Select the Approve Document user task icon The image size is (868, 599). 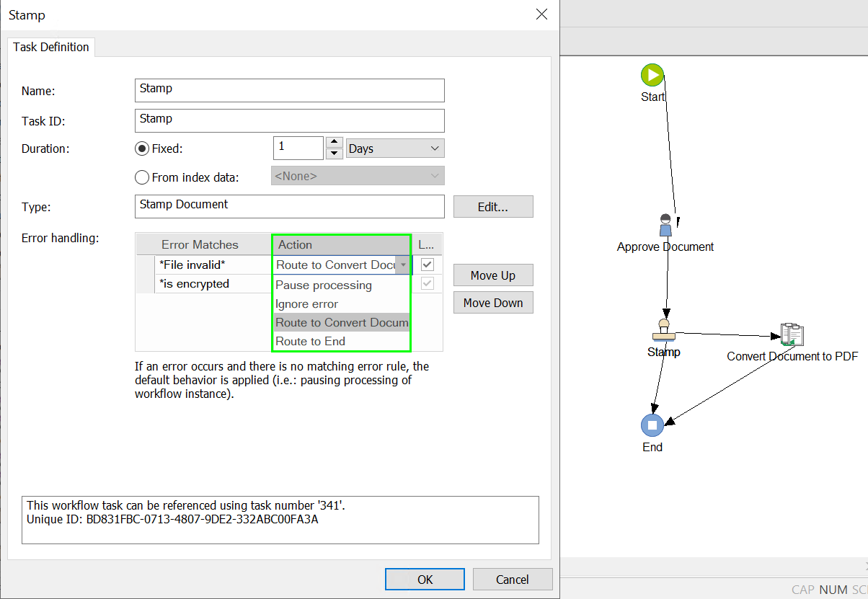(x=665, y=226)
